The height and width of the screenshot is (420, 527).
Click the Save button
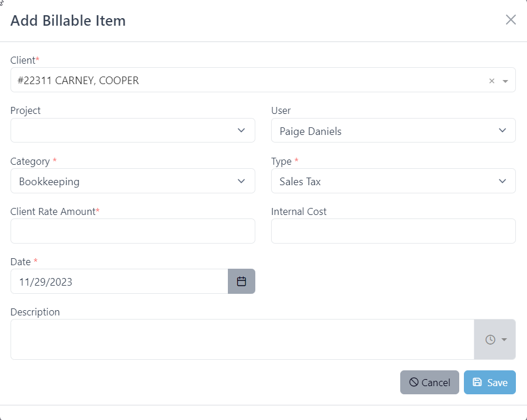(x=490, y=382)
